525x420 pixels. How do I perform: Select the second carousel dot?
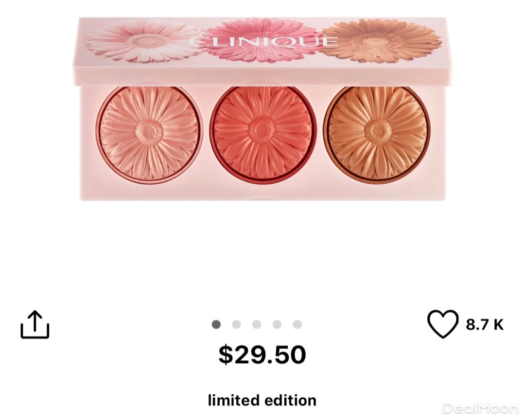click(x=236, y=324)
